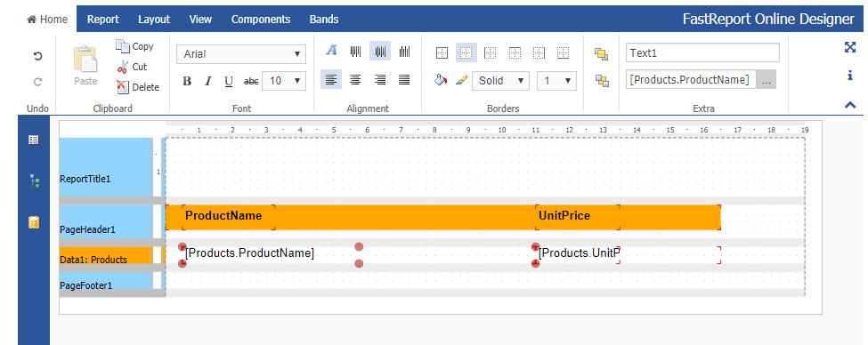Open the data sources sidebar icon
The height and width of the screenshot is (345, 868).
click(x=34, y=222)
